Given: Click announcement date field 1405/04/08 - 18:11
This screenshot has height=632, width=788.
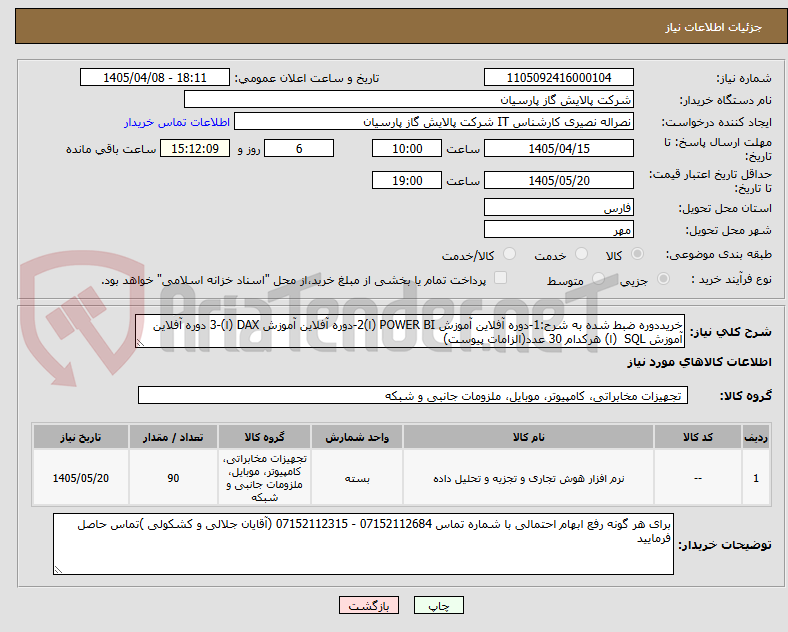Looking at the screenshot, I should (x=155, y=77).
